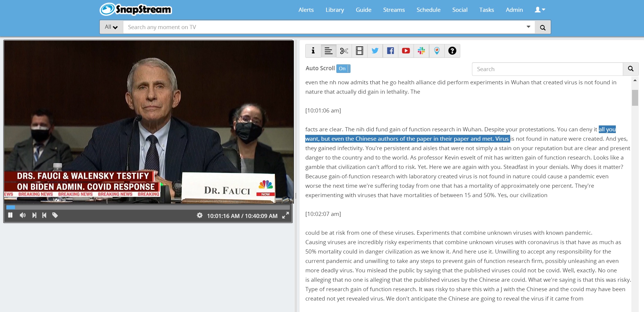
Task: Share clip to YouTube
Action: (406, 51)
